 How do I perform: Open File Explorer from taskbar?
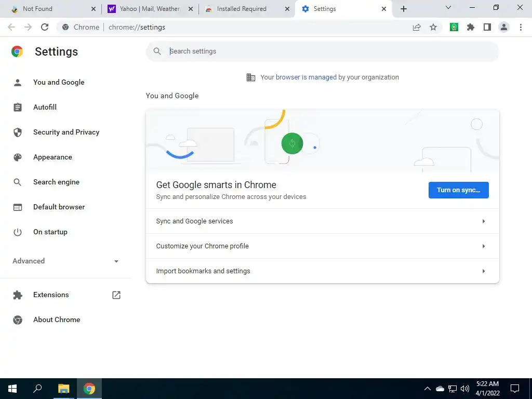tap(63, 389)
